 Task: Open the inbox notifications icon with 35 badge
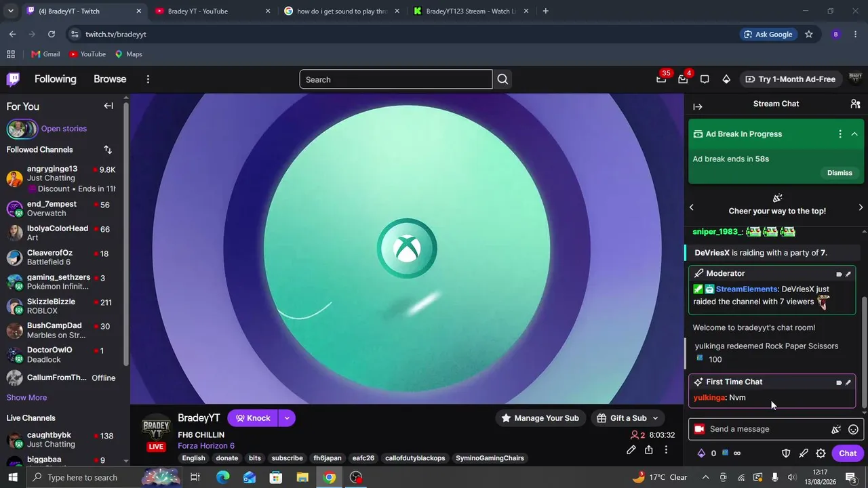(x=662, y=79)
